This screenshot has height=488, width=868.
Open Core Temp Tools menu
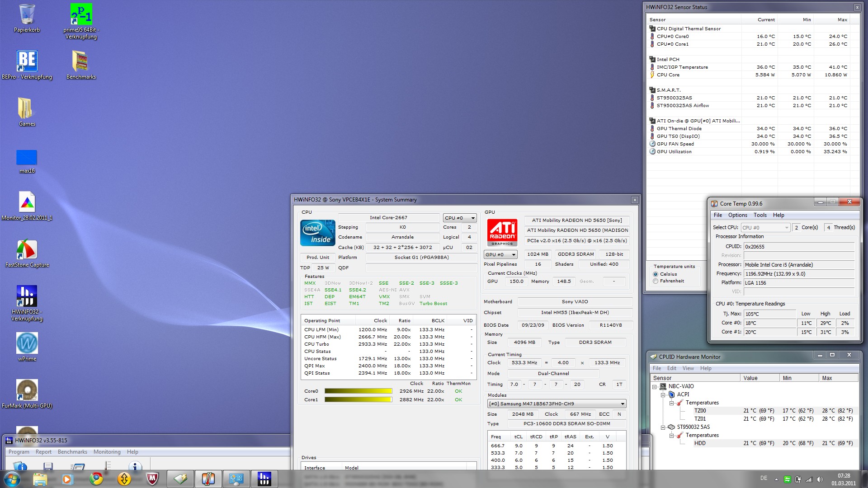point(760,215)
